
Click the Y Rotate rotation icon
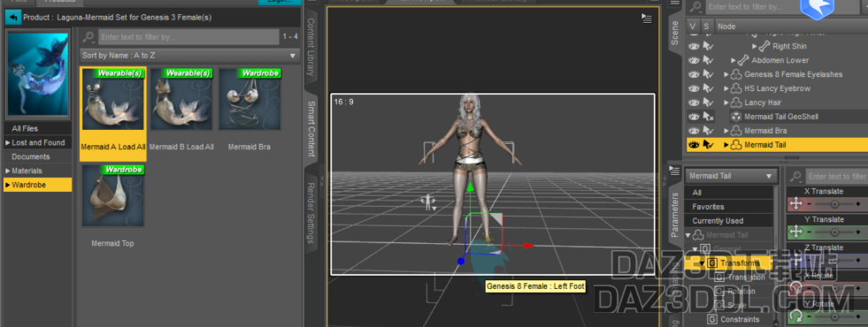pos(796,317)
